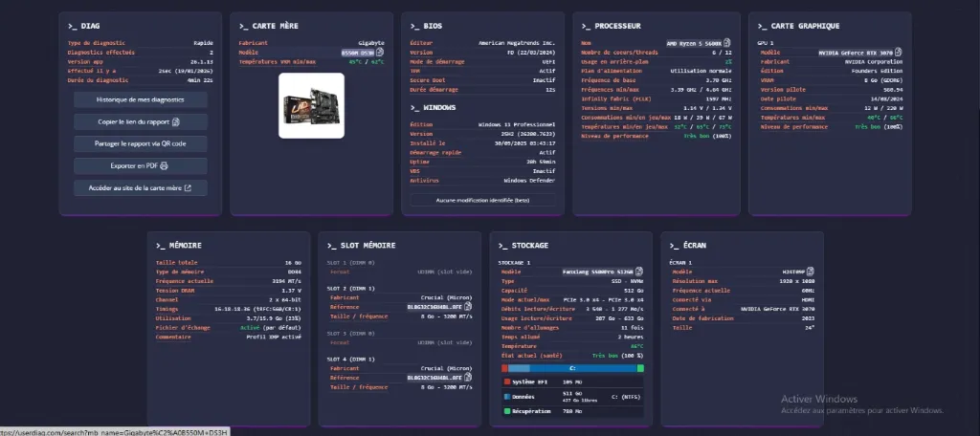Click the NVIDIA GeForce RTX 3070 model link

click(x=858, y=54)
